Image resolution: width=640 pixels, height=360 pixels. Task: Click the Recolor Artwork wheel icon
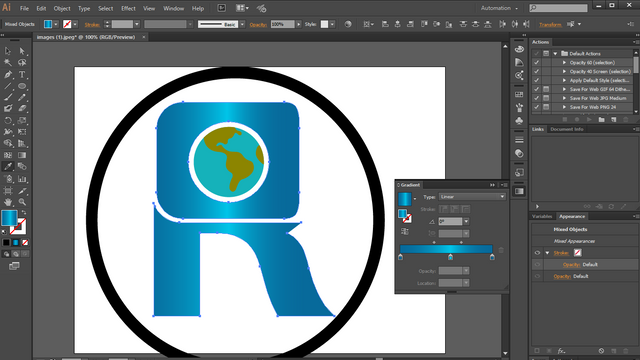348,24
